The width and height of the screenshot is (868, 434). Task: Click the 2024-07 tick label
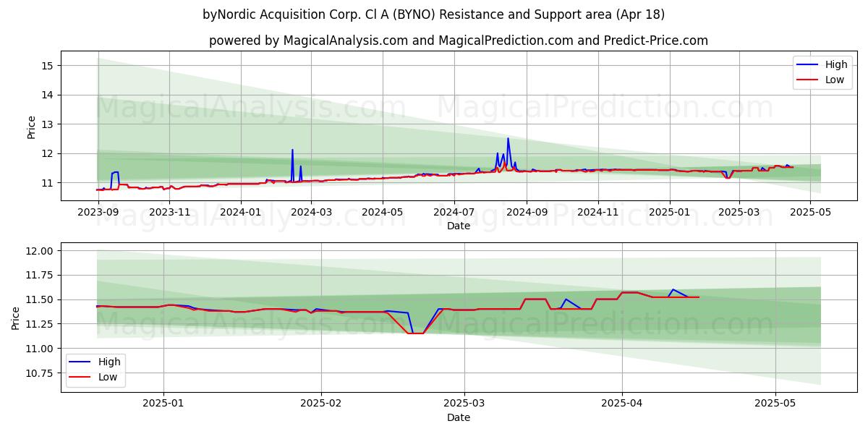tap(455, 212)
